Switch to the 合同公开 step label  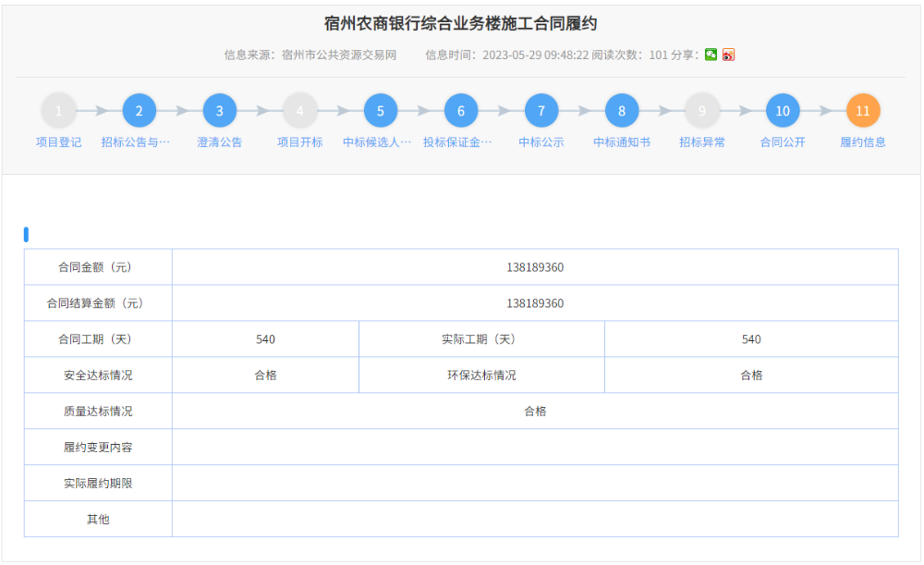tap(783, 142)
